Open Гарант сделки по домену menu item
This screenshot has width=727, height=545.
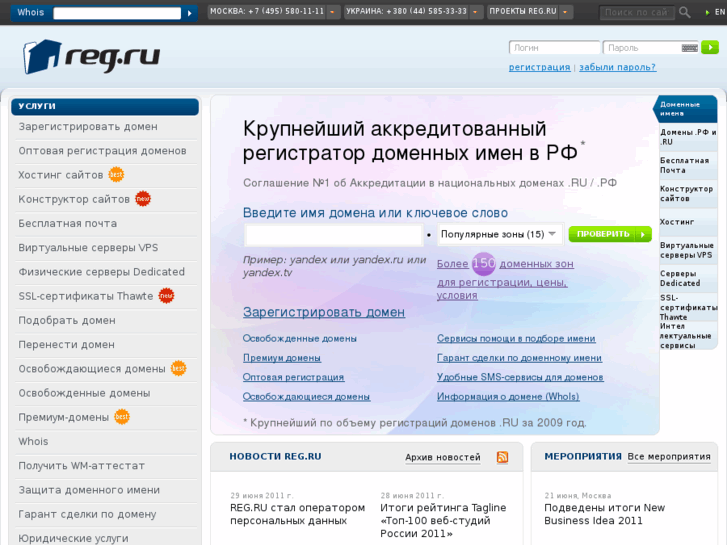(x=88, y=514)
